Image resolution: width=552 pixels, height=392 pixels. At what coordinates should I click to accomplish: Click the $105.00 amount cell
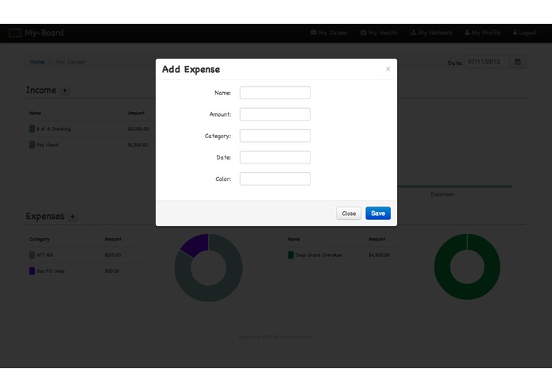coord(113,256)
